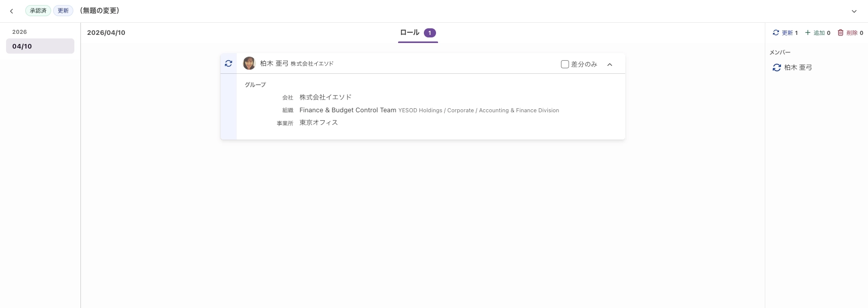Click the 更新 tag next to 承認済
The height and width of the screenshot is (308, 868).
(x=63, y=11)
